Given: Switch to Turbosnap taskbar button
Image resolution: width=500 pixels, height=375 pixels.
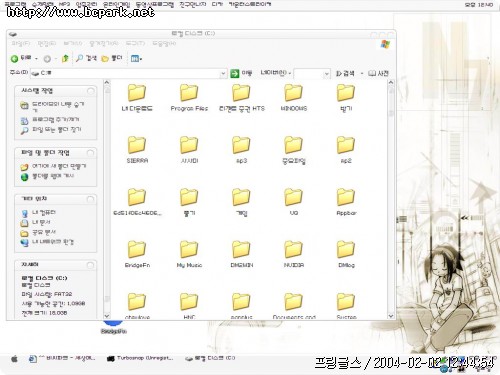Looking at the screenshot, I should tap(140, 358).
